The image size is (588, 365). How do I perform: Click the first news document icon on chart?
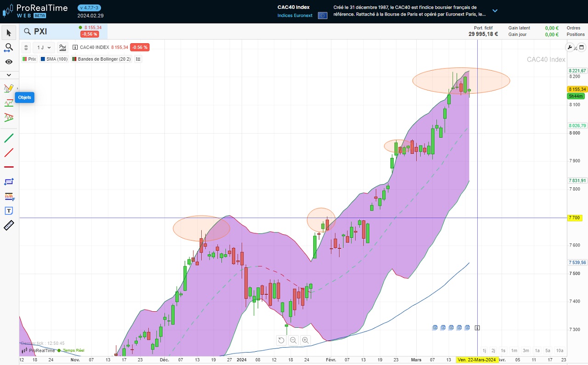coord(435,327)
